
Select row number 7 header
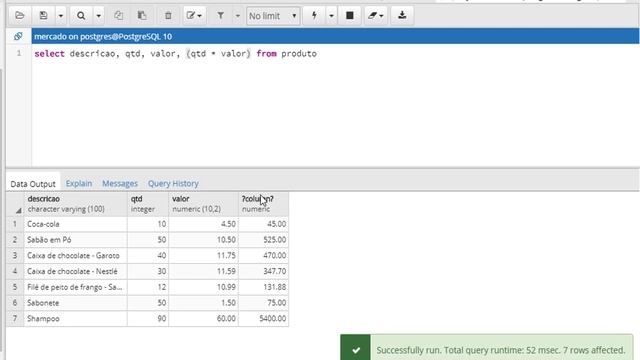tap(15, 318)
